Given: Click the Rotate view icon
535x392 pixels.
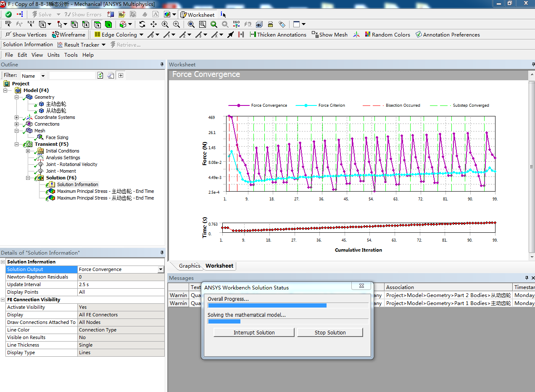Looking at the screenshot, I should pos(142,24).
